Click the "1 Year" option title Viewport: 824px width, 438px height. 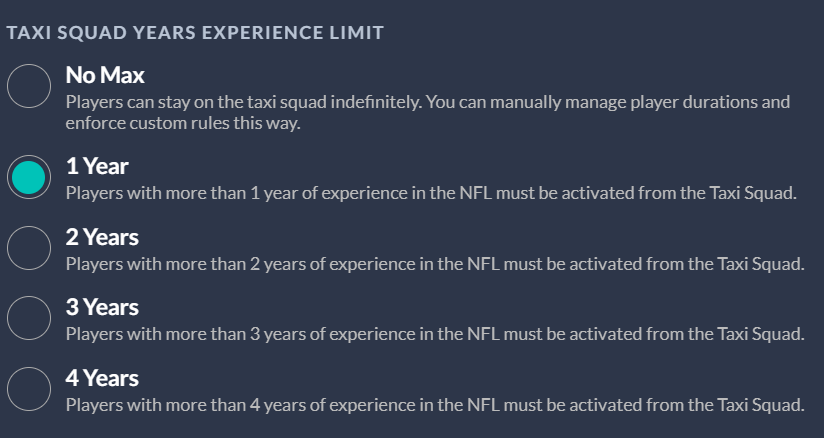tap(97, 166)
